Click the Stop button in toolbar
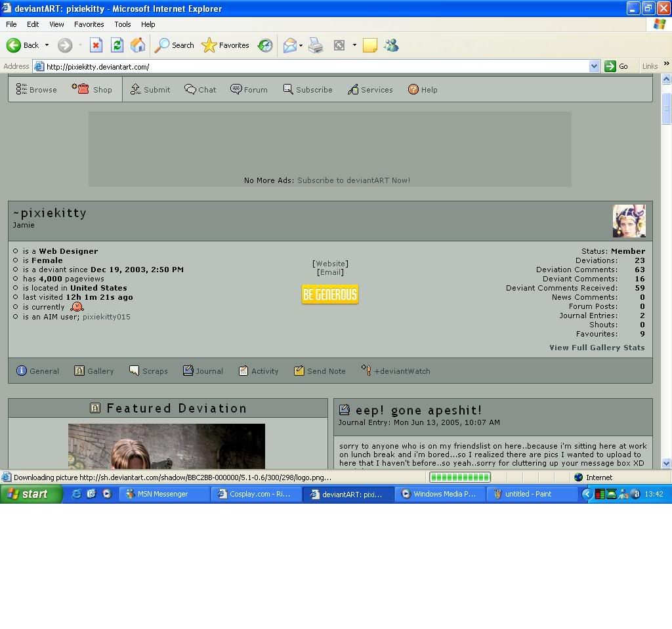 coord(96,45)
